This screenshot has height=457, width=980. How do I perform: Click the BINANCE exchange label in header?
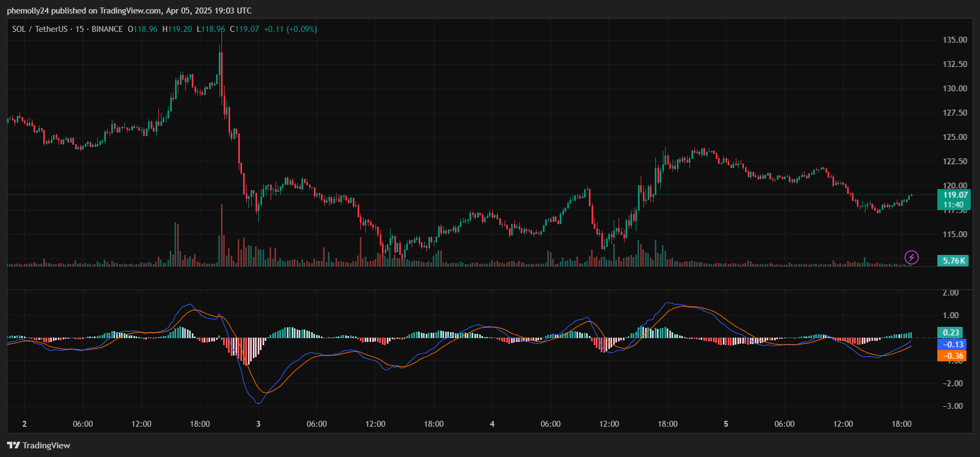tap(107, 29)
